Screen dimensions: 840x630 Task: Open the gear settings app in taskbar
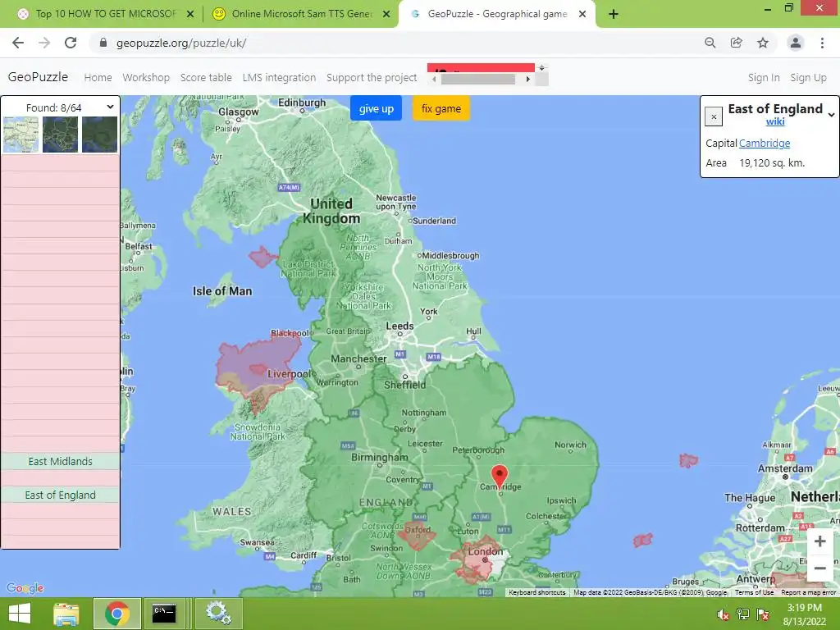click(218, 614)
